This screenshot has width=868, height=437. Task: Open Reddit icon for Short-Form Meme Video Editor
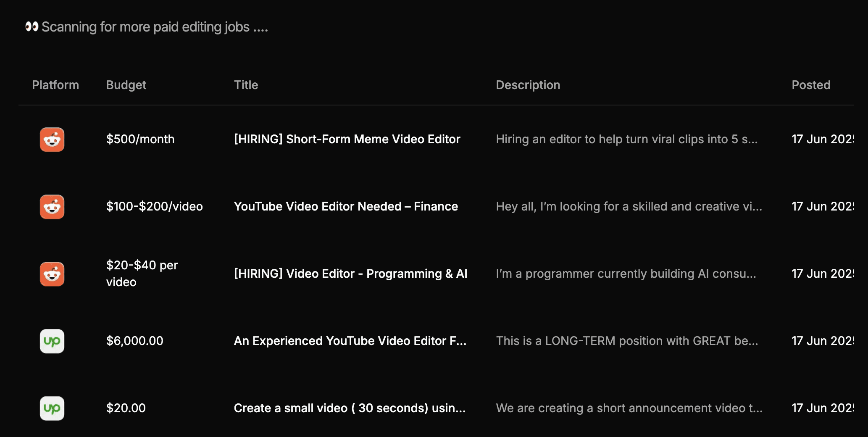(52, 140)
